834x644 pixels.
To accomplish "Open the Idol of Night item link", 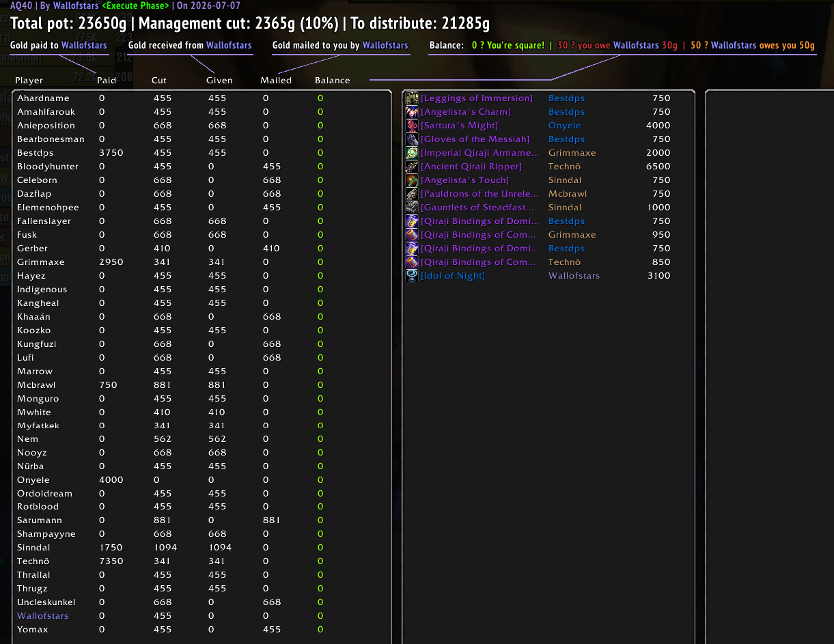I will tap(453, 276).
